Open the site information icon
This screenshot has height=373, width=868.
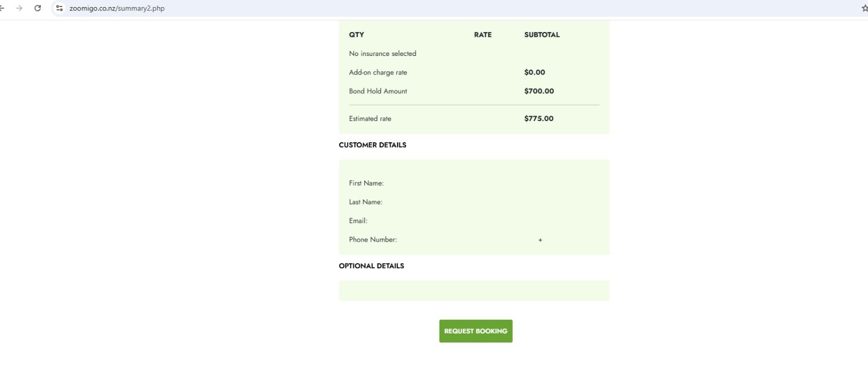(60, 8)
